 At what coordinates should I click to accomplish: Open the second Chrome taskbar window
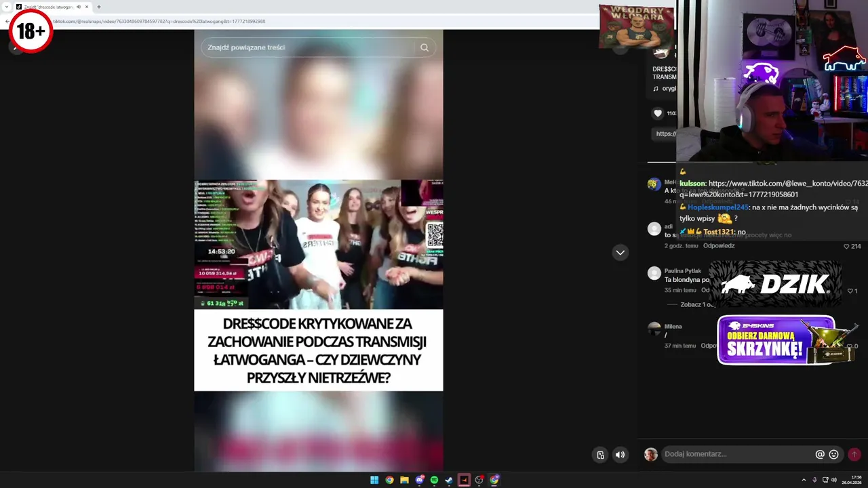494,480
